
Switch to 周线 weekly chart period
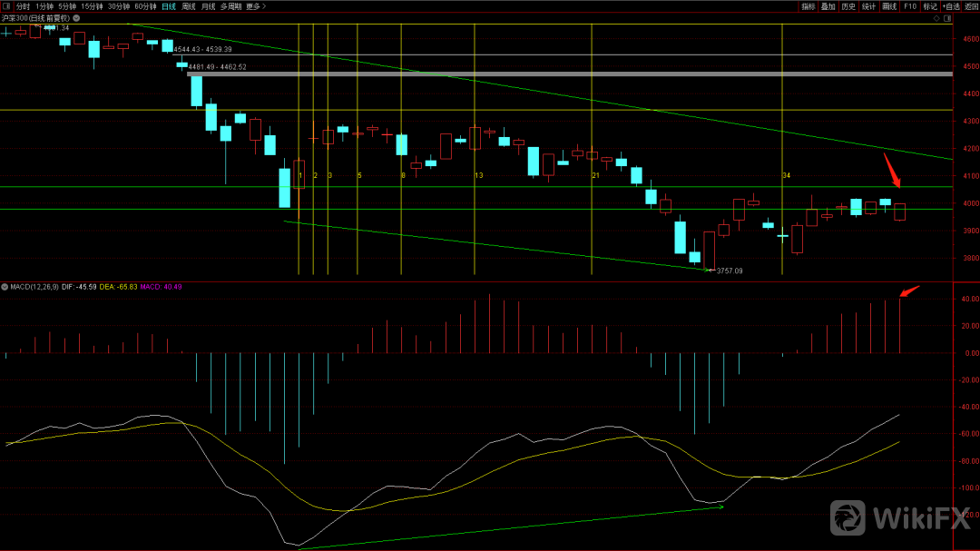click(189, 6)
